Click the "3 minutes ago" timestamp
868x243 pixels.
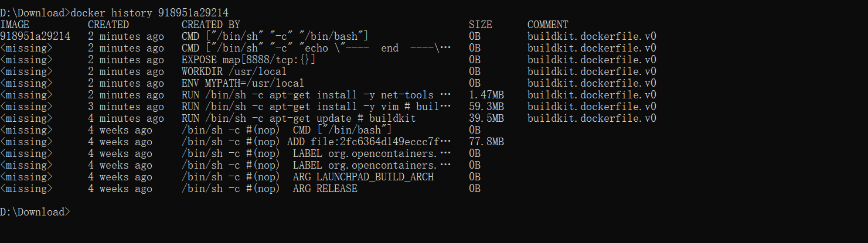point(125,107)
